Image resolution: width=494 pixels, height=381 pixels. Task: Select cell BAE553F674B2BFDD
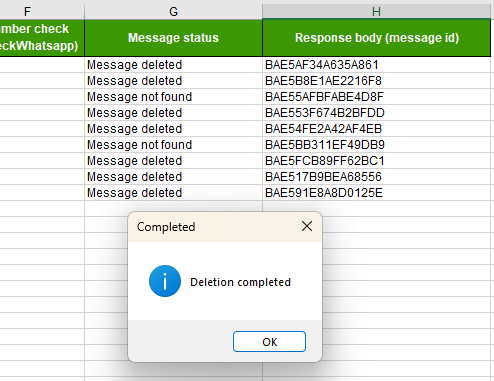tap(377, 113)
